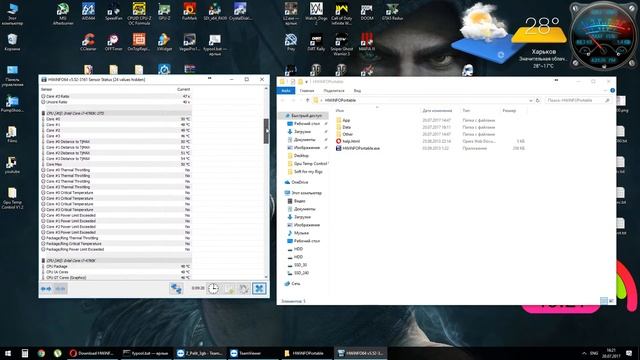The image size is (640, 360).
Task: Switch Explorer to details view icon
Action: pyautogui.click(x=604, y=301)
